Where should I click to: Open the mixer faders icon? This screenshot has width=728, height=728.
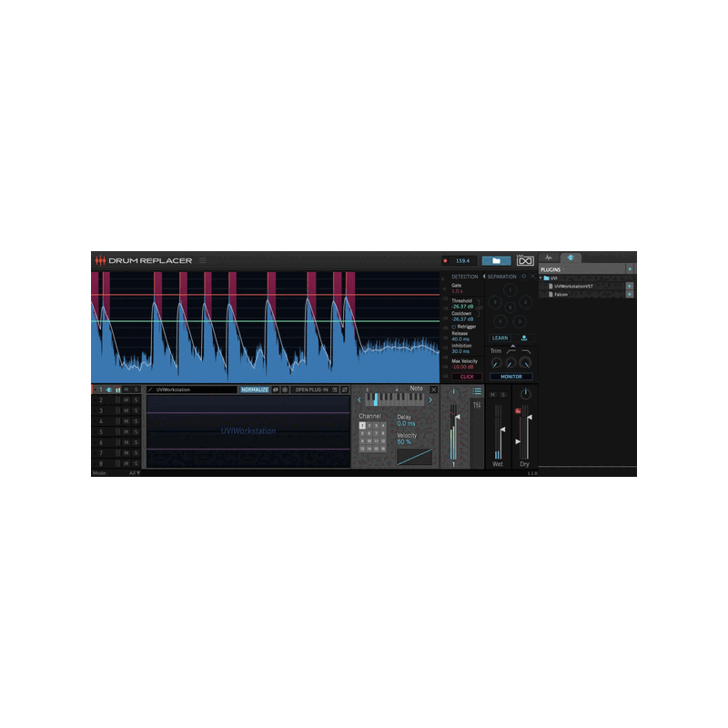point(477,405)
